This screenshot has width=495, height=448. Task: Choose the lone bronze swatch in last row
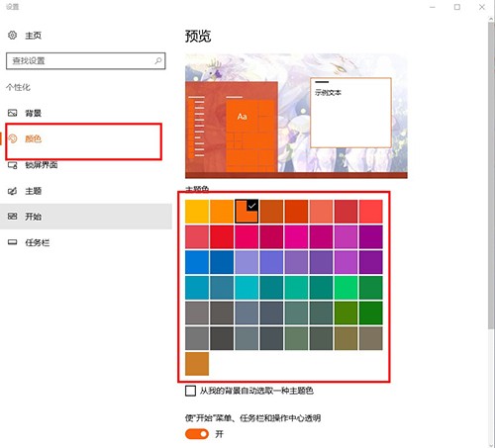tap(197, 364)
